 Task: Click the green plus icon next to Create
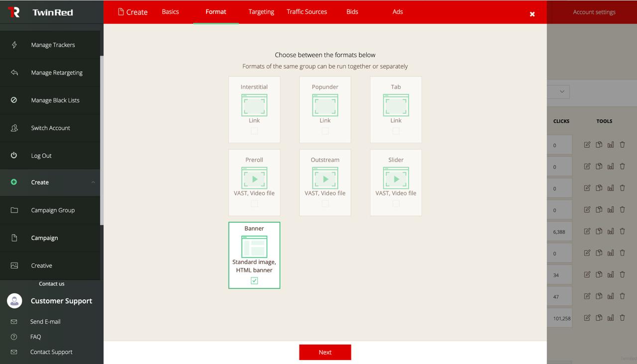coord(14,182)
